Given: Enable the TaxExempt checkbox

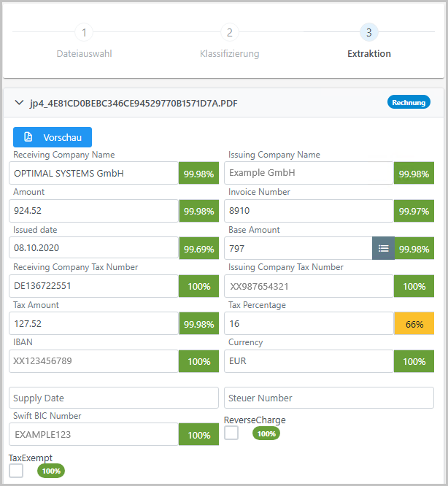Looking at the screenshot, I should coord(16,471).
